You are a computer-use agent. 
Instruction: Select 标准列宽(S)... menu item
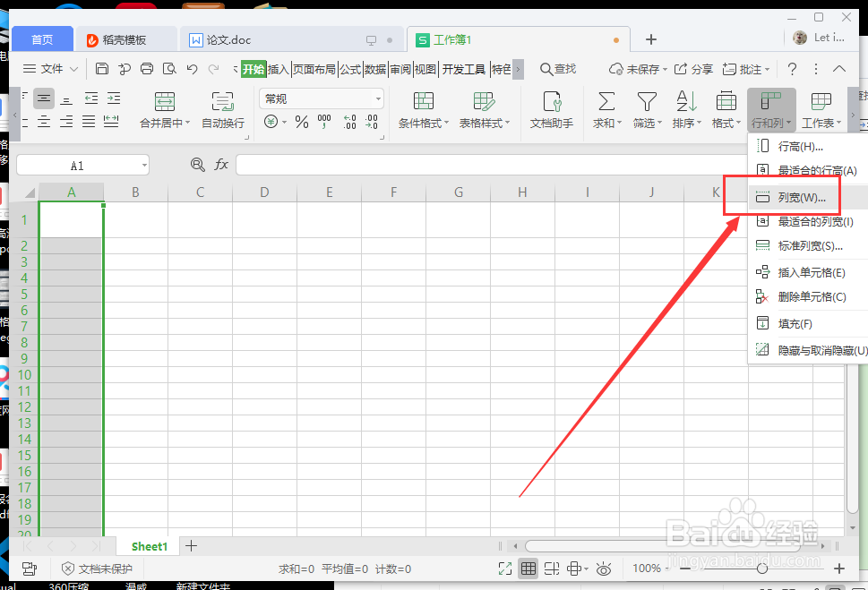click(808, 245)
